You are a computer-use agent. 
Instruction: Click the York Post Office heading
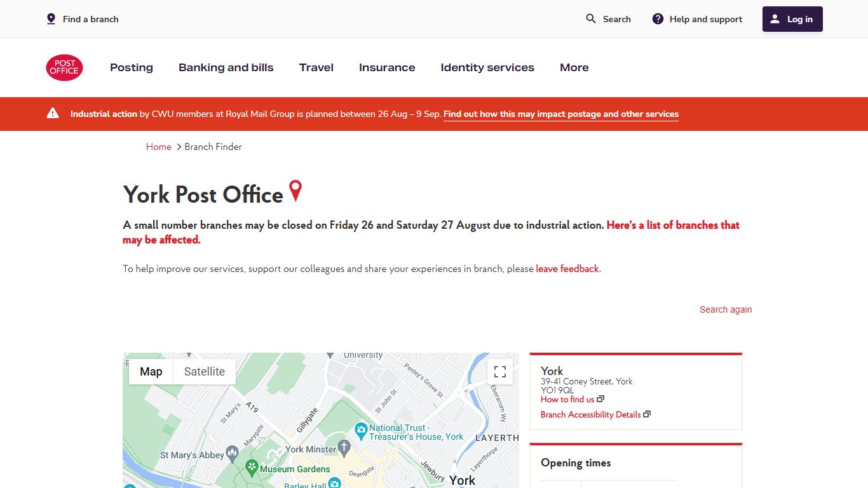pos(203,194)
